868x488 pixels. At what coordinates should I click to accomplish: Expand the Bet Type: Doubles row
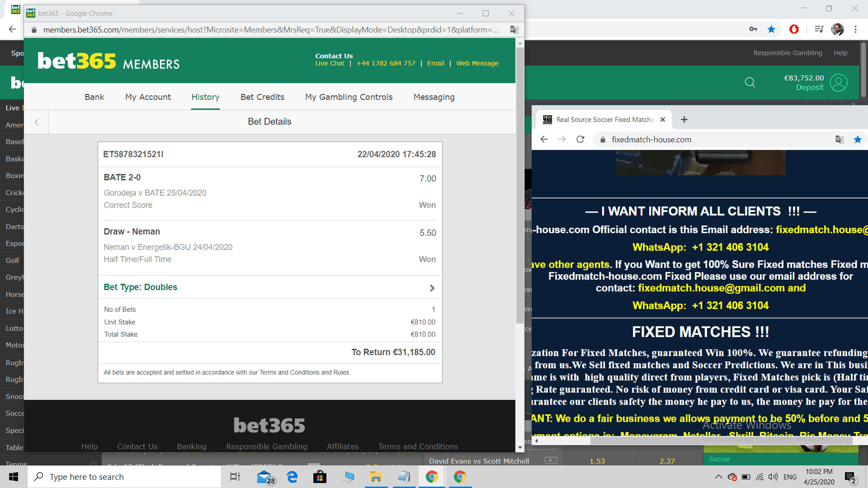[x=432, y=288]
